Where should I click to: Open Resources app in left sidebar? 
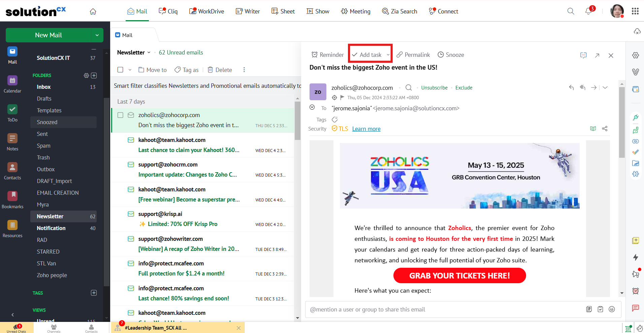[x=12, y=229]
